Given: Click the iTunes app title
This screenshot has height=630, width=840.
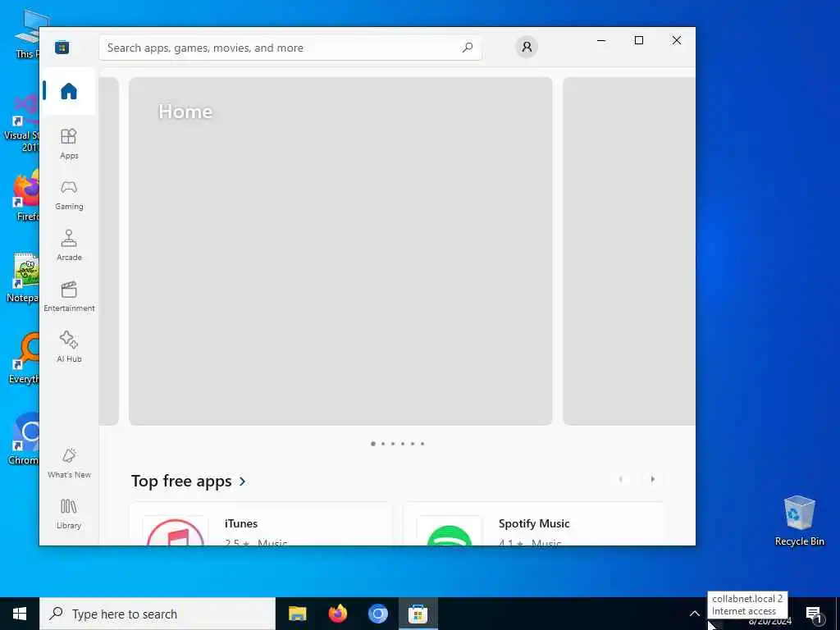Looking at the screenshot, I should coord(241,523).
